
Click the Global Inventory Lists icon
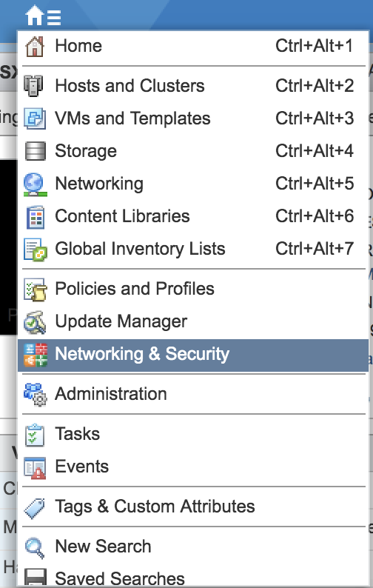pos(36,250)
